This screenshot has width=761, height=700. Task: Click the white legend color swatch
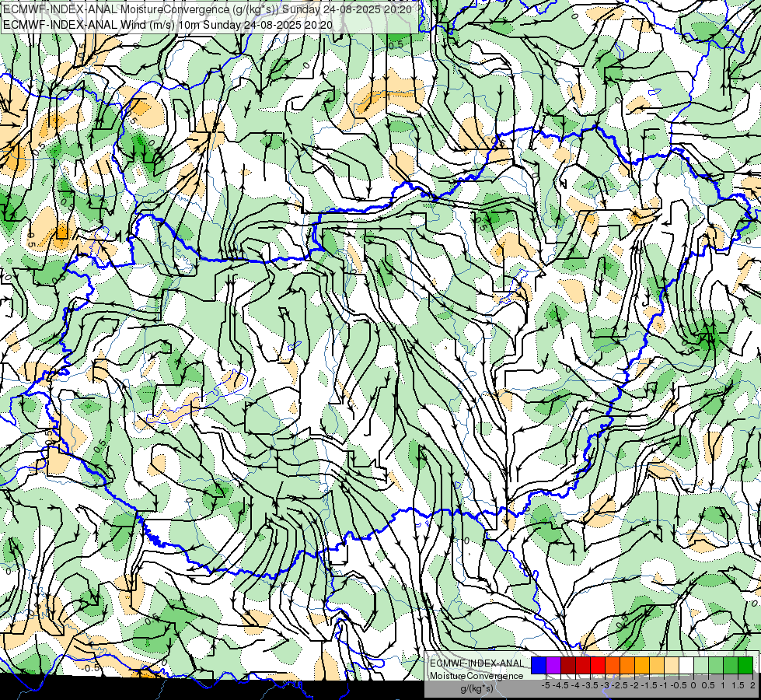click(x=686, y=665)
